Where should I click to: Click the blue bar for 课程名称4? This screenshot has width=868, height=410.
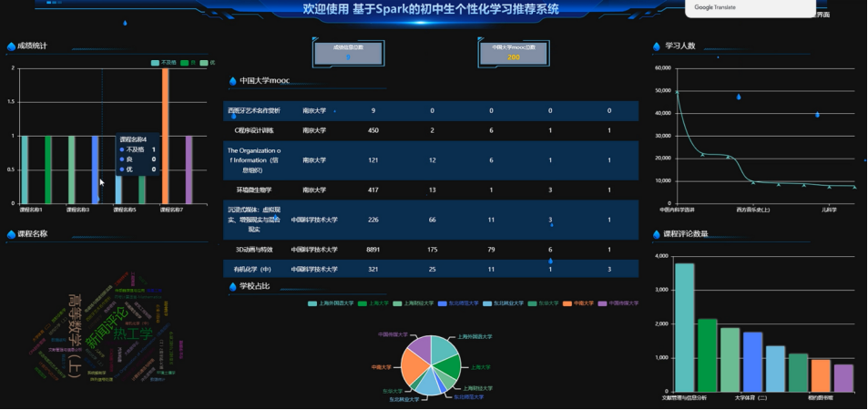point(96,169)
